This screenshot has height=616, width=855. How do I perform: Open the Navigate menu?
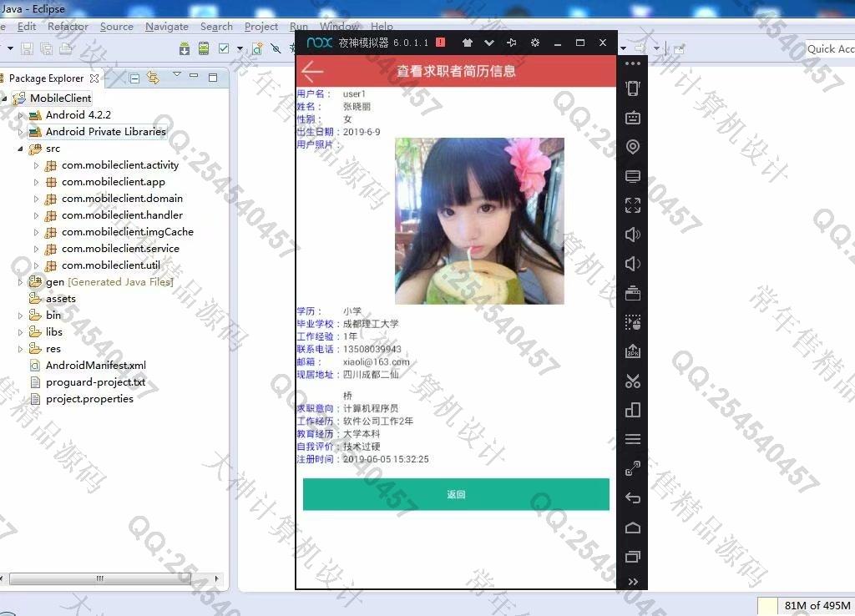pyautogui.click(x=167, y=26)
